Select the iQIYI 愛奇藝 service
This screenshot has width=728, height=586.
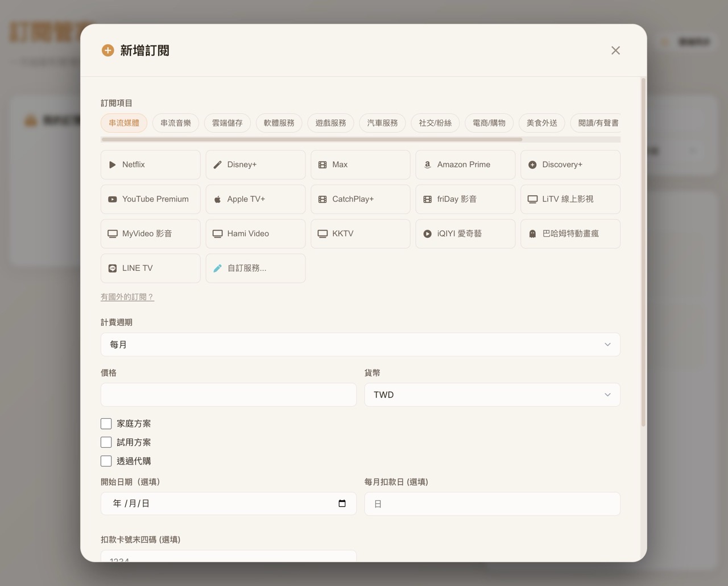tap(465, 233)
